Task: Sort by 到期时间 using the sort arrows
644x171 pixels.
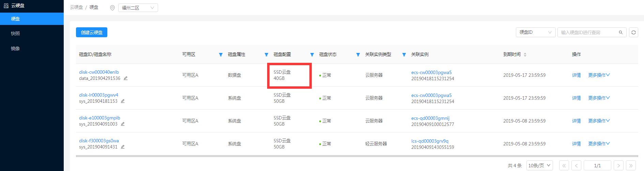Action: point(525,55)
